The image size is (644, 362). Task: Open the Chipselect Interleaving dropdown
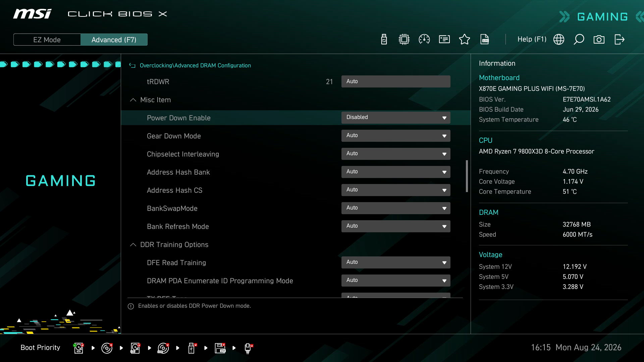coord(396,154)
